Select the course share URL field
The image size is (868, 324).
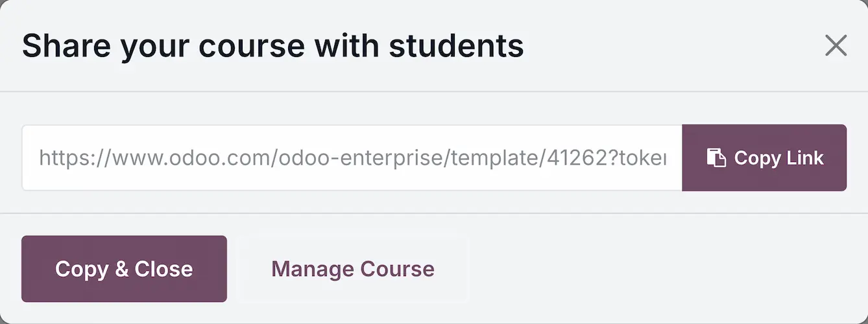pos(352,158)
